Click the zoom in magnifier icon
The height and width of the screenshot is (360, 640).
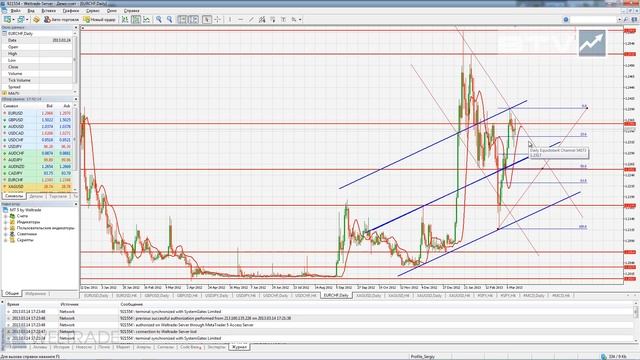tap(158, 19)
